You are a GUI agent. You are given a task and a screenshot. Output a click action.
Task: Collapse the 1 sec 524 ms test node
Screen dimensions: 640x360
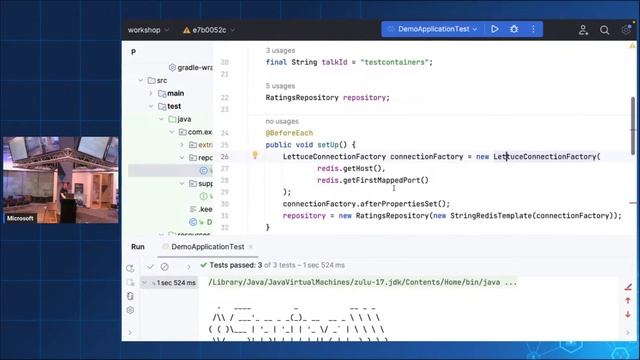(144, 282)
